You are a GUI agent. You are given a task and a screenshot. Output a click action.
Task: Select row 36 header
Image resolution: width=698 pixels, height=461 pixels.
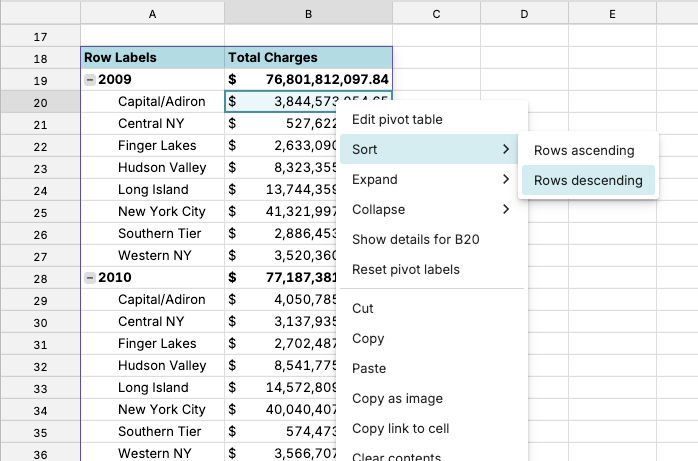coord(41,454)
